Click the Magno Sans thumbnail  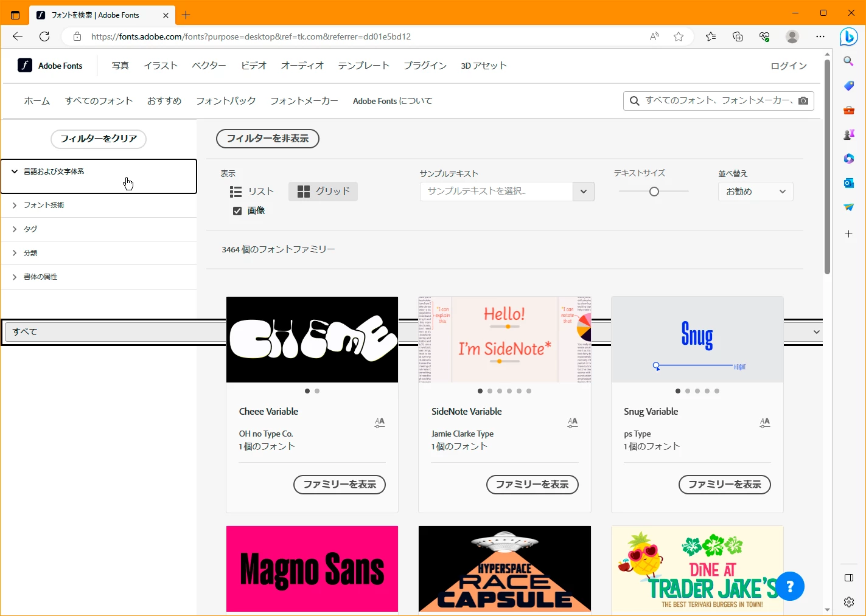pyautogui.click(x=312, y=569)
